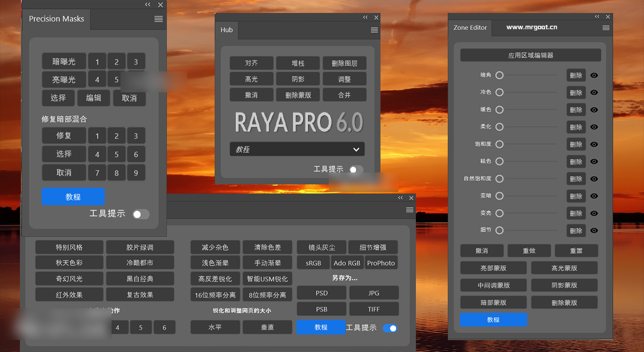Click the 删除图层 button in Hub
This screenshot has width=644, height=352.
(x=344, y=63)
